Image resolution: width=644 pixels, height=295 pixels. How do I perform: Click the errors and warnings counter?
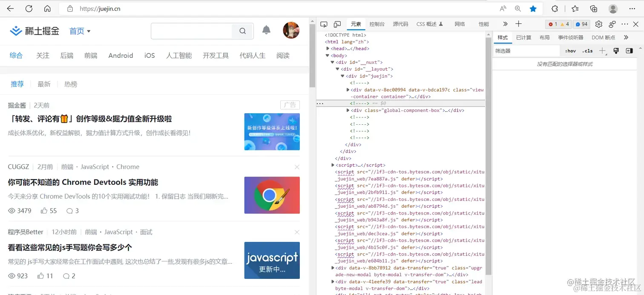558,24
